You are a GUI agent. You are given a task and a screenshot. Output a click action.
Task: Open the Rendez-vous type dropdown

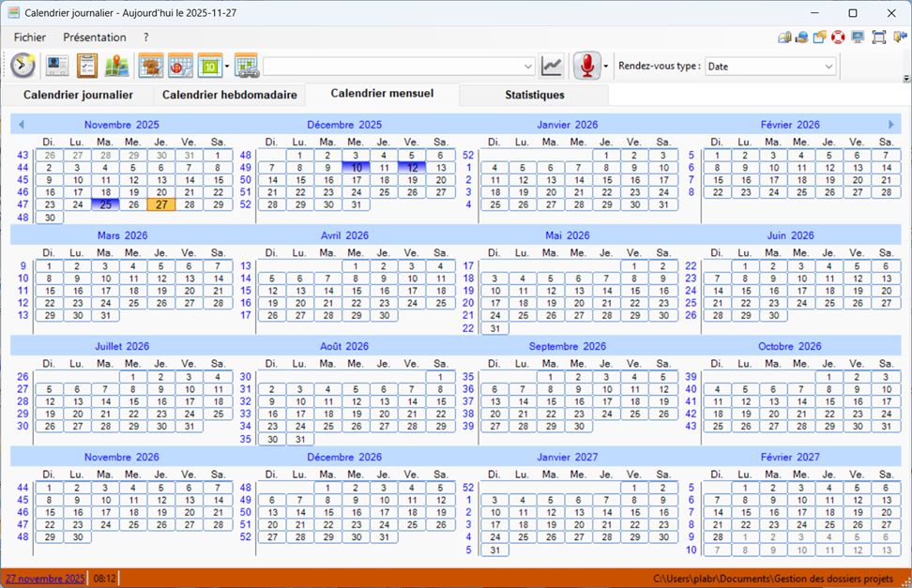pos(769,67)
